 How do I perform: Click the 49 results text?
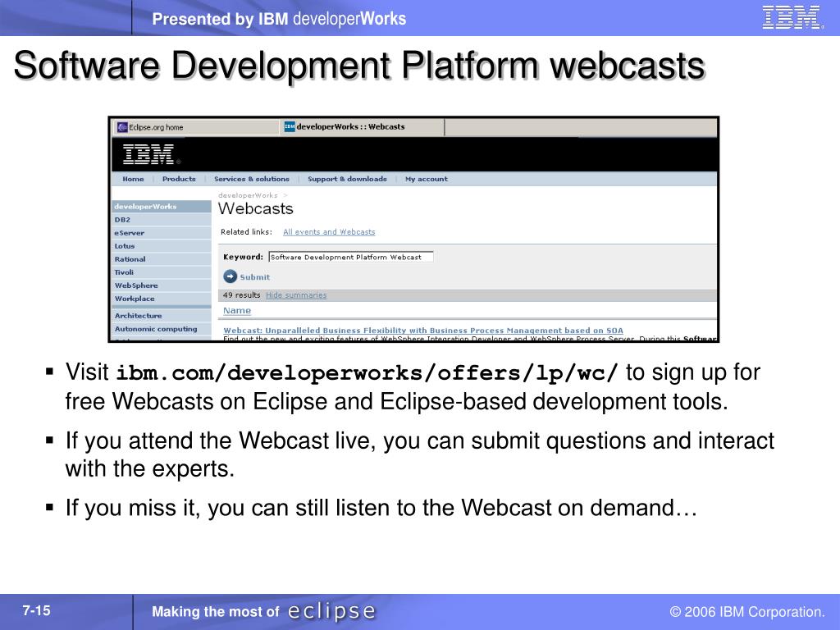242,295
